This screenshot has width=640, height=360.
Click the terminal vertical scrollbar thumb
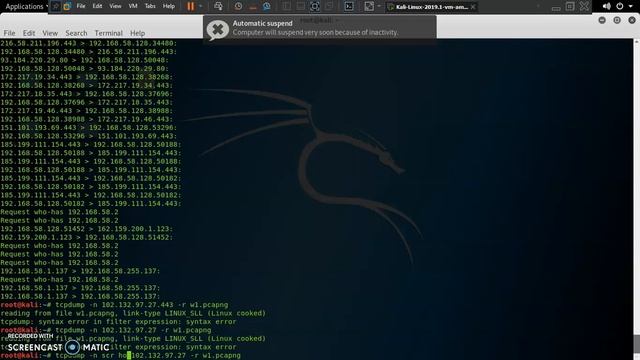(x=636, y=343)
